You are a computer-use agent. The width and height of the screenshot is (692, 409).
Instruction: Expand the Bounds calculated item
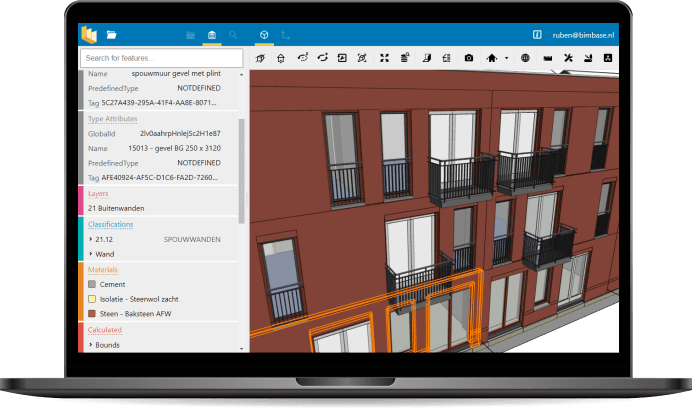pyautogui.click(x=91, y=345)
